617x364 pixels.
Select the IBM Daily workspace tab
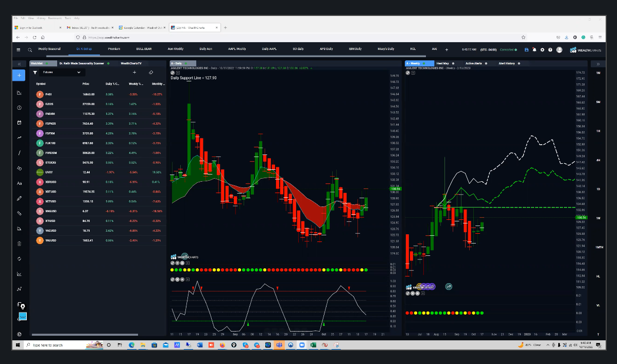click(x=355, y=49)
